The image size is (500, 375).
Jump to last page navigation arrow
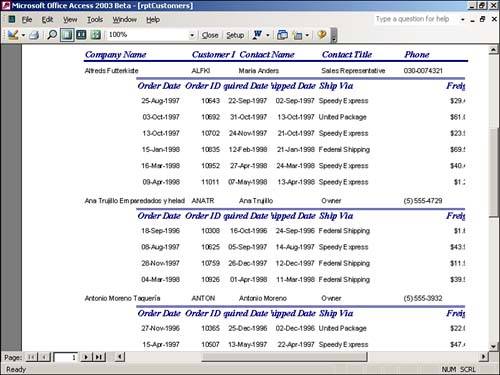[x=99, y=357]
